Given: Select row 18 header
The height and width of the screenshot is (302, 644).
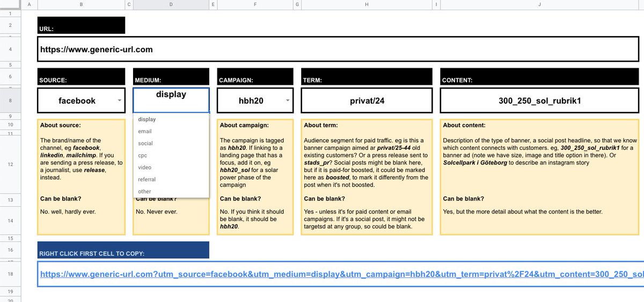Looking at the screenshot, I should pyautogui.click(x=11, y=274).
